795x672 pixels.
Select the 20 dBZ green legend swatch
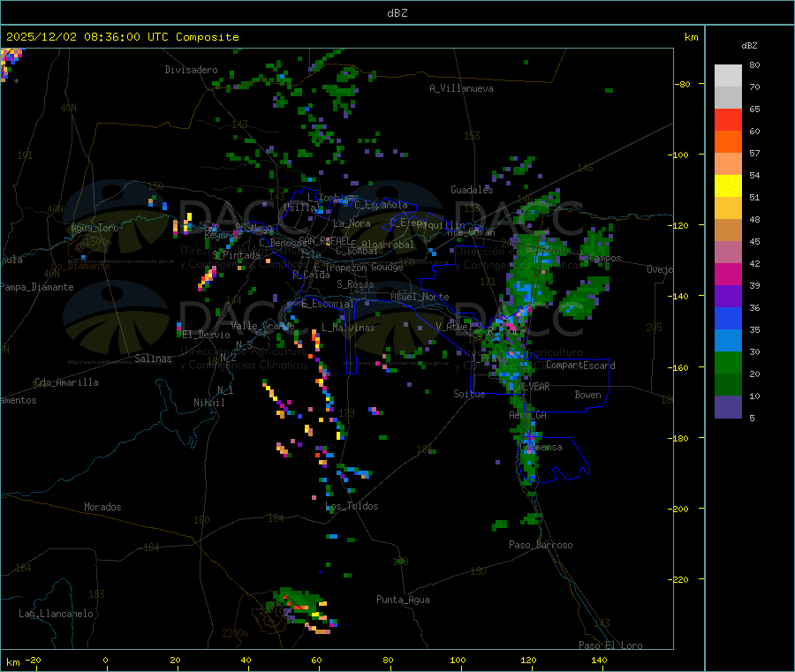tap(728, 362)
